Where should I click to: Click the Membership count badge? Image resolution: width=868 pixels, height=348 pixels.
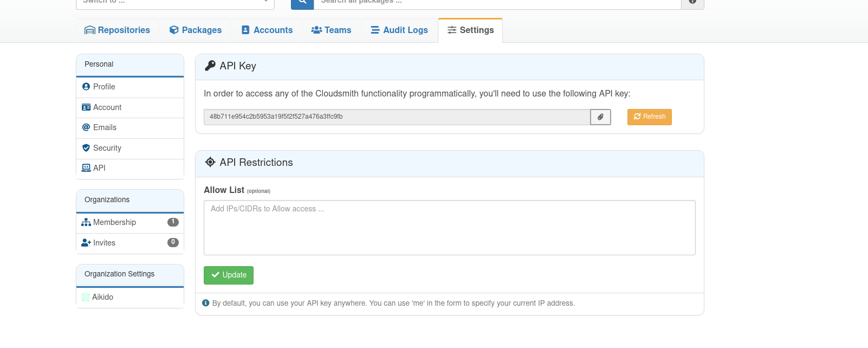(x=173, y=222)
